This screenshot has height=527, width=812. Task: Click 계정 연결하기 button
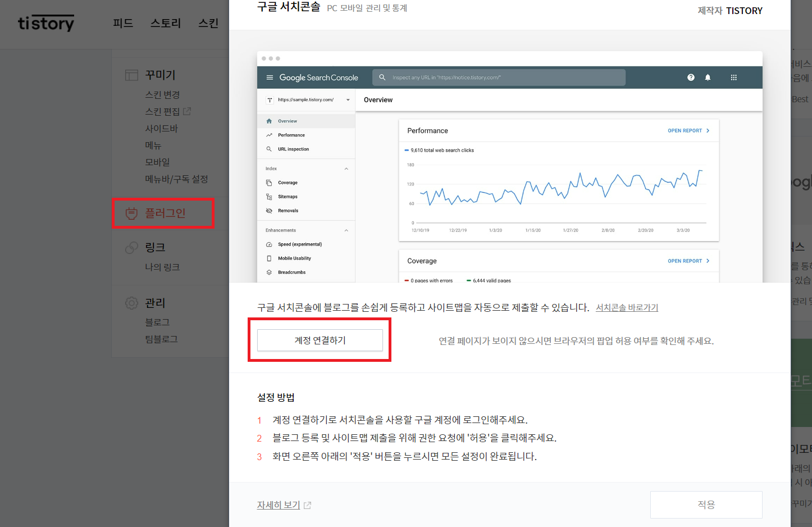pos(320,340)
